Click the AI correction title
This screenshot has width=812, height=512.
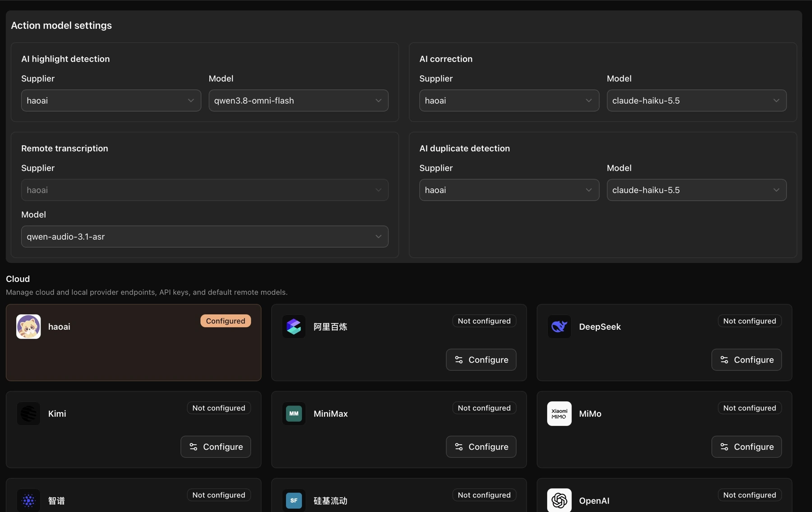click(x=446, y=59)
